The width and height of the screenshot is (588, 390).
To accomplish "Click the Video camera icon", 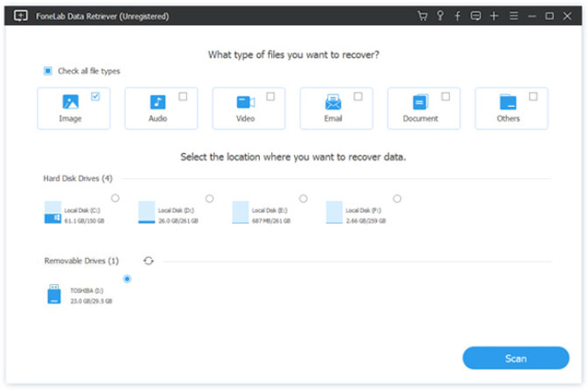I will point(246,102).
